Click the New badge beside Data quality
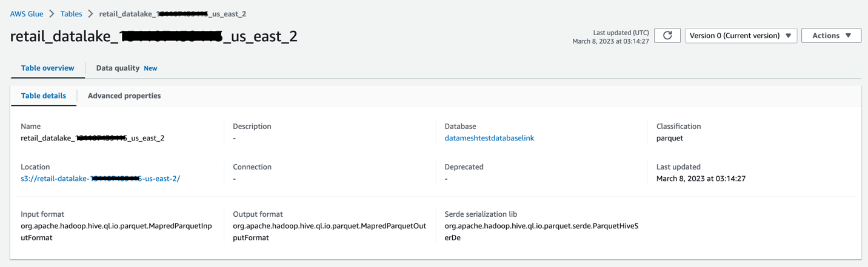The image size is (868, 267). click(150, 68)
